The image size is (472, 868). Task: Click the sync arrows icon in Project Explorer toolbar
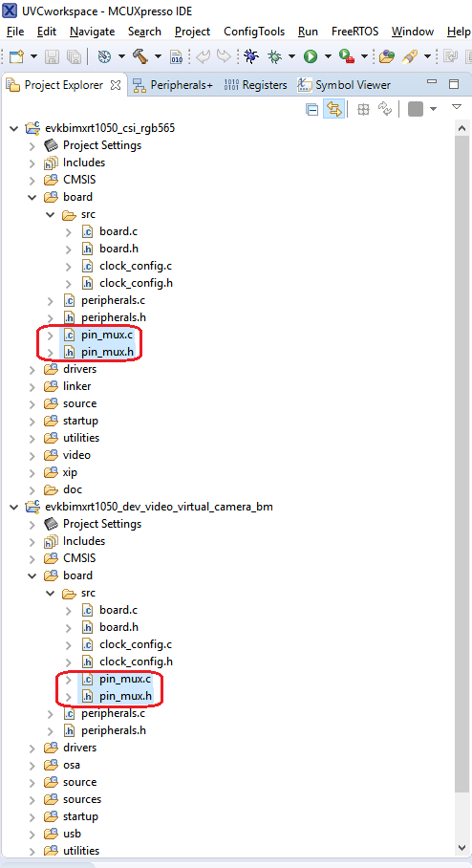(384, 109)
